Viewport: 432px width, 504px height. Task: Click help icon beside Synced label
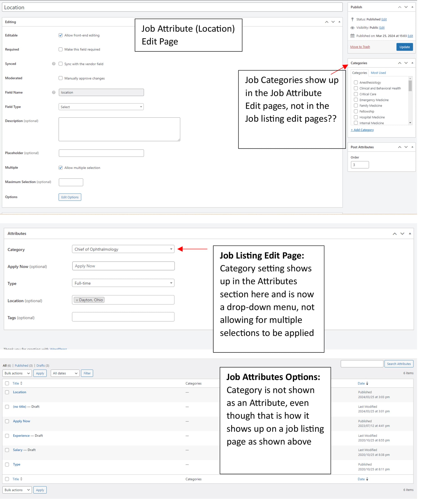pos(54,64)
